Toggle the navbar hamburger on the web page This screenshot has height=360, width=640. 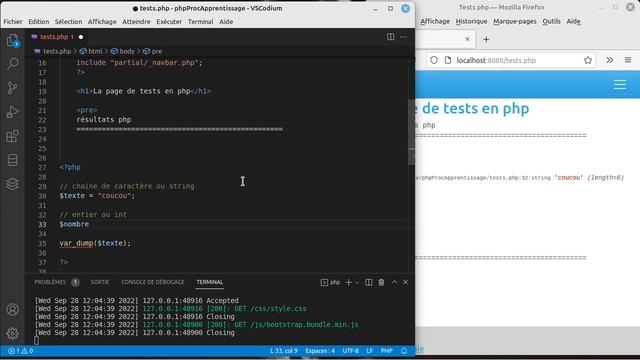click(620, 84)
